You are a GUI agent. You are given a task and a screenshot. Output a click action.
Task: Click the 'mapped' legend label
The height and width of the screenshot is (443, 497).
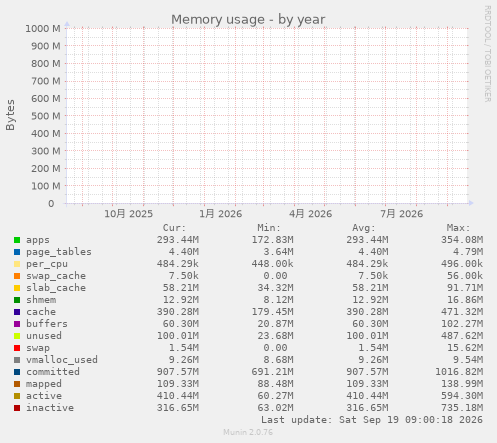[44, 384]
